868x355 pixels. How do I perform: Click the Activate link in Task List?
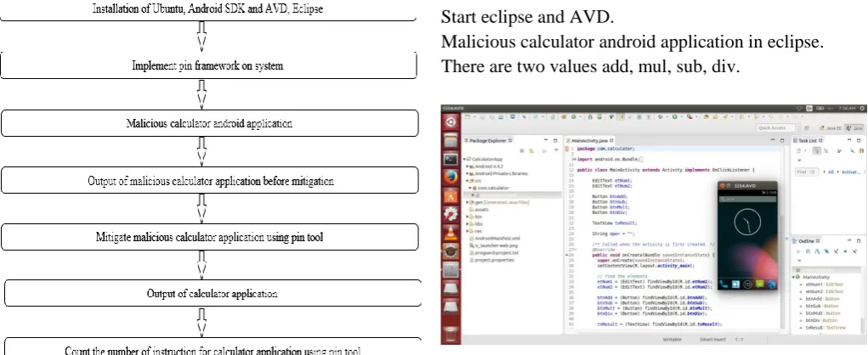pos(850,172)
